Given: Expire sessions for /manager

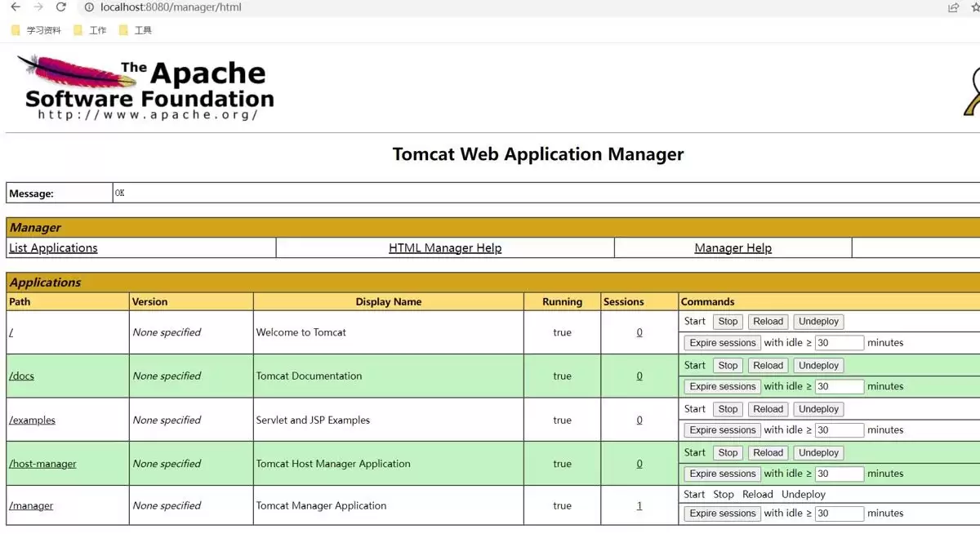Looking at the screenshot, I should [x=722, y=514].
